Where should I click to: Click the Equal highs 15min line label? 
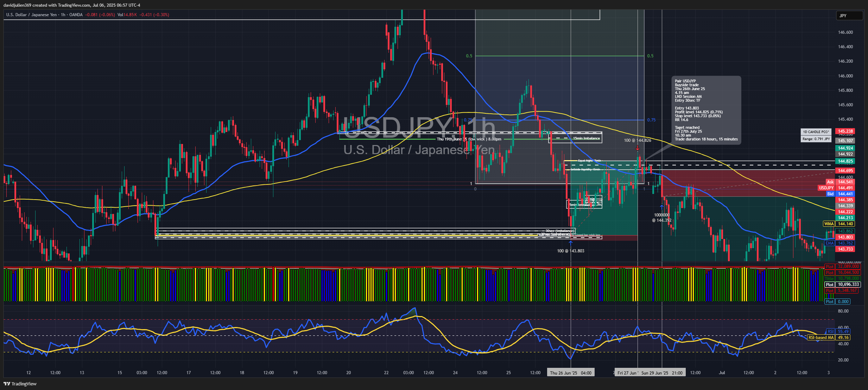(x=589, y=161)
